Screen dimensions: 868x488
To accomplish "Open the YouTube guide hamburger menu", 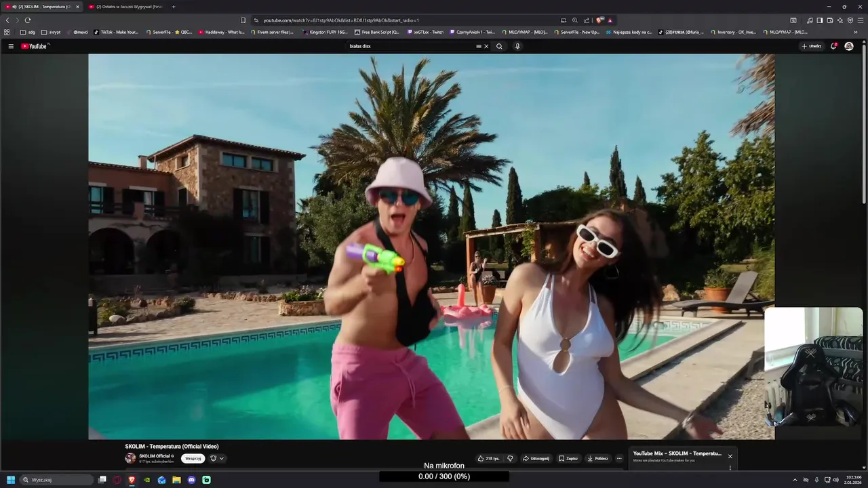I will (11, 46).
